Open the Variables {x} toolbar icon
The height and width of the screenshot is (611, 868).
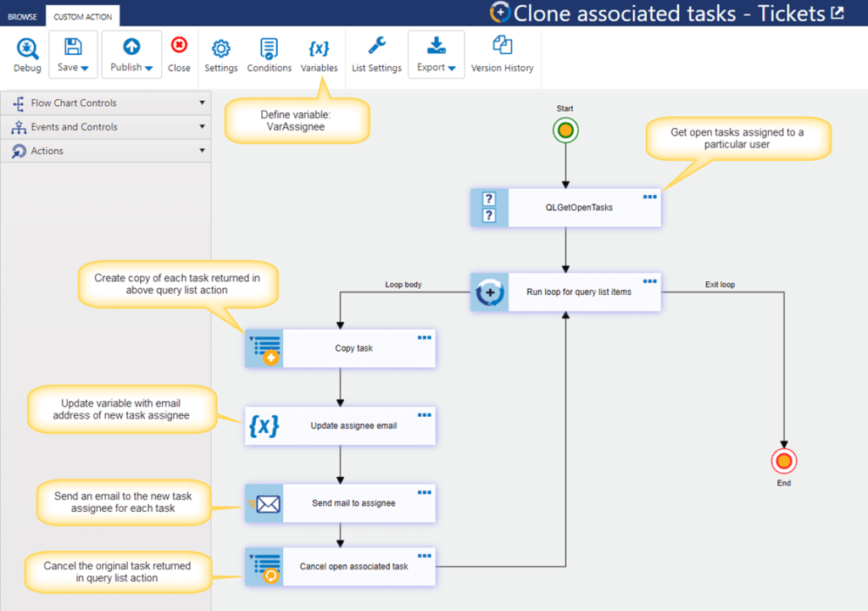pos(319,48)
